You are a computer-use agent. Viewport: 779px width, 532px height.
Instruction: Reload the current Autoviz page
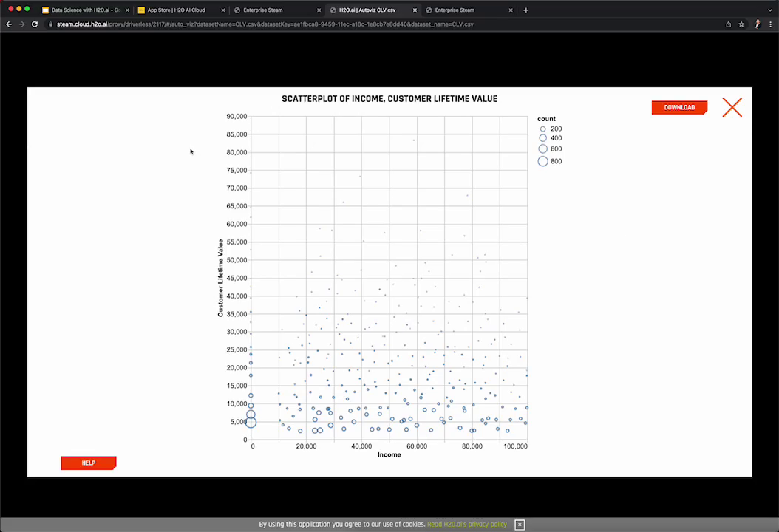coord(34,24)
